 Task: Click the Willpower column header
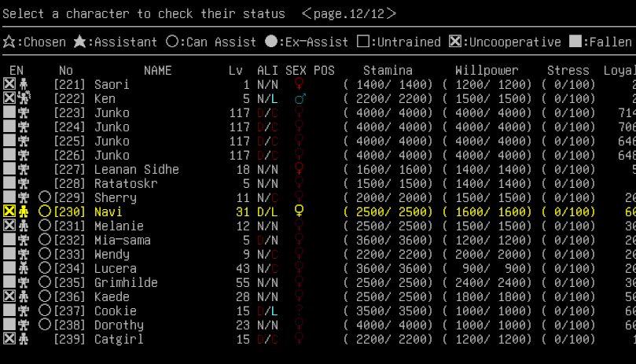click(487, 70)
